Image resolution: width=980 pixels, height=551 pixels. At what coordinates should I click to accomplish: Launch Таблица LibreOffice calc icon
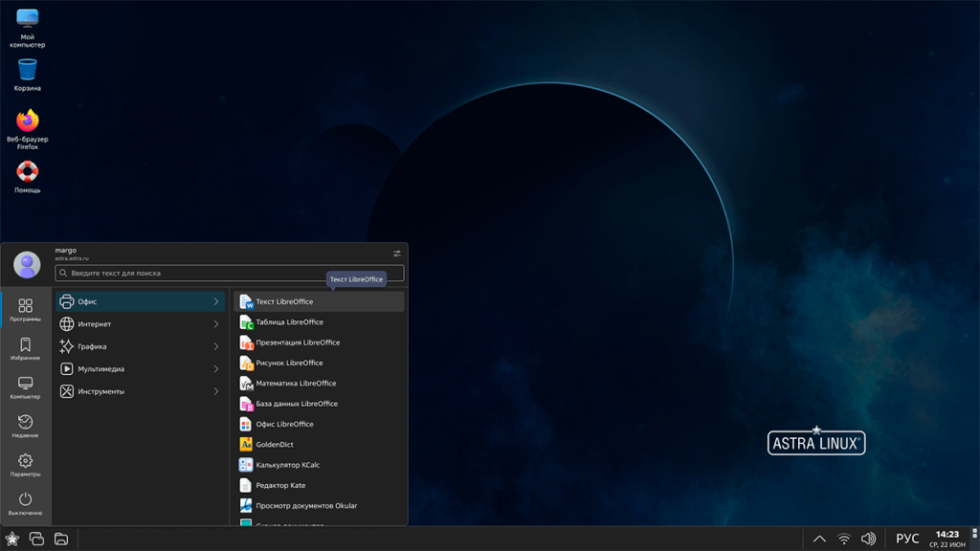pyautogui.click(x=246, y=322)
